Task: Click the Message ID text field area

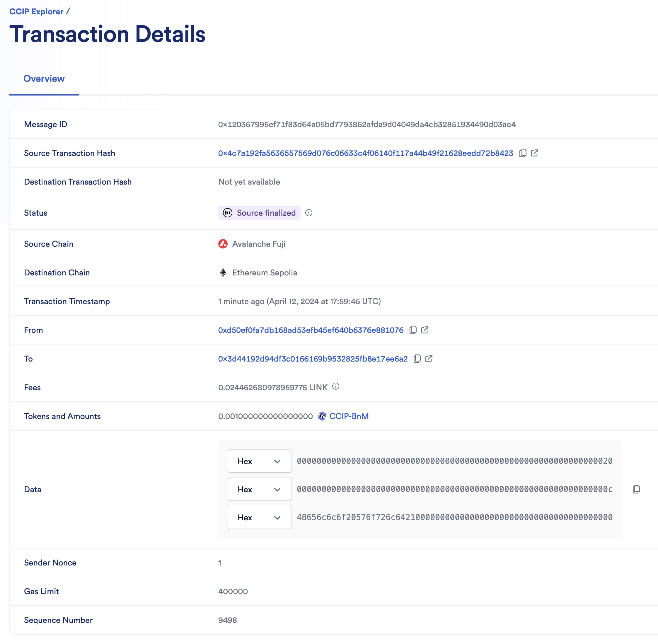Action: pos(366,125)
